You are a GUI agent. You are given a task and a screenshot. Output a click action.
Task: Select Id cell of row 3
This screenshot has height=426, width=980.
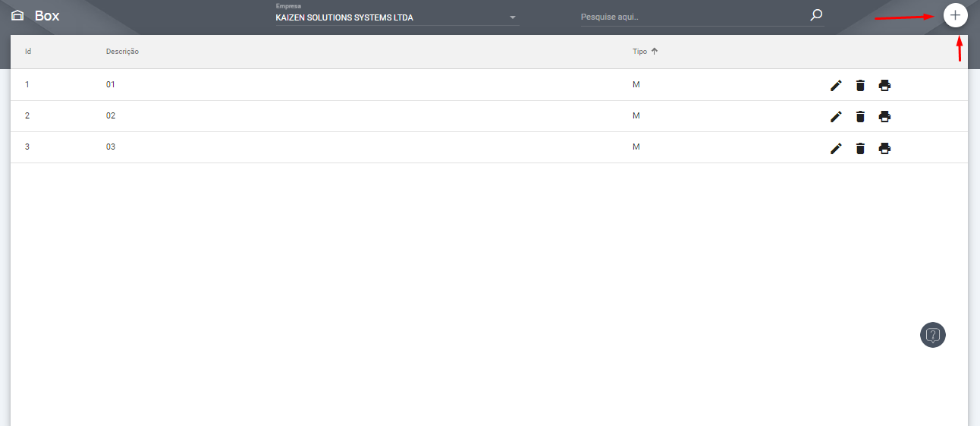click(27, 147)
